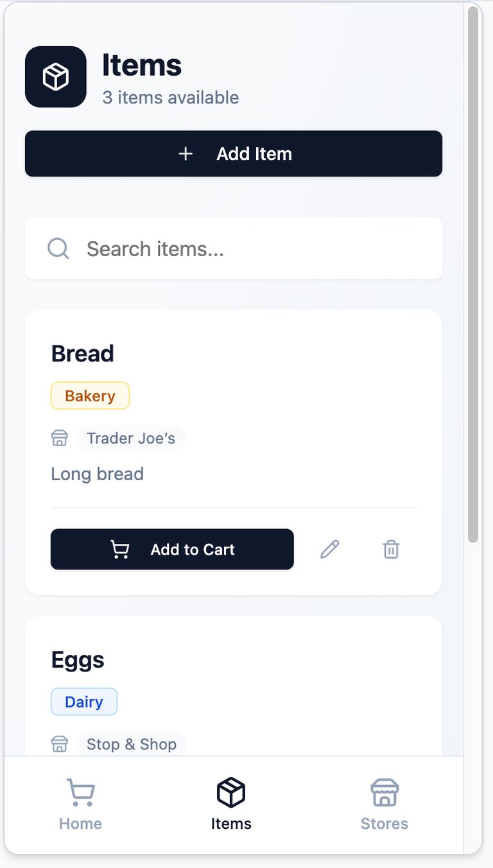Edit the Bread item with pencil icon
The width and height of the screenshot is (493, 868).
[x=329, y=550]
